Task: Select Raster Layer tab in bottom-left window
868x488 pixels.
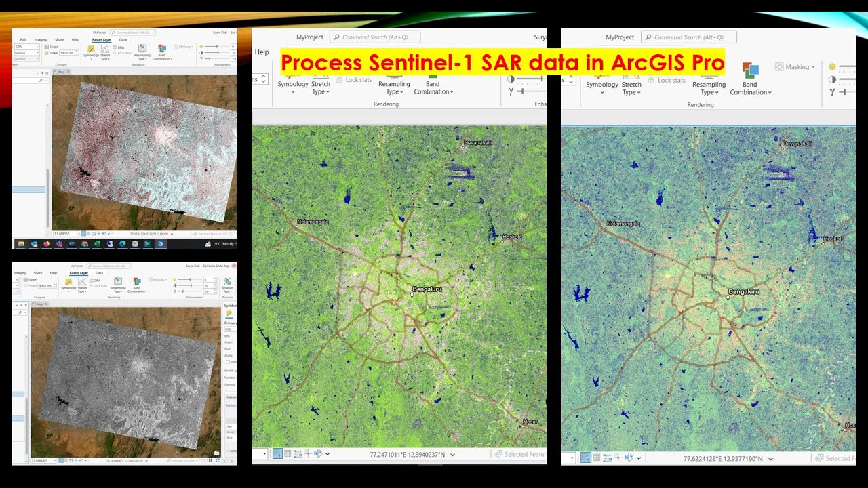Action: (x=79, y=273)
